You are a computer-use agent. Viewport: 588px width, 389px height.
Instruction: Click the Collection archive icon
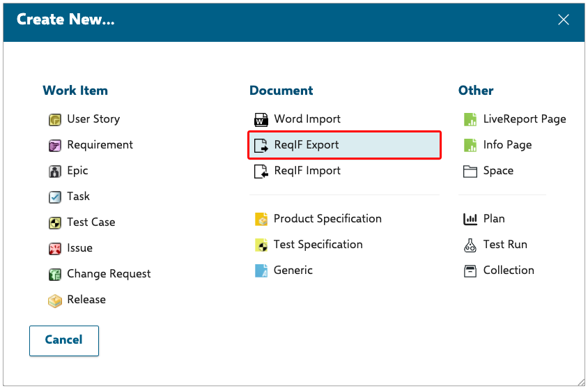pyautogui.click(x=470, y=271)
